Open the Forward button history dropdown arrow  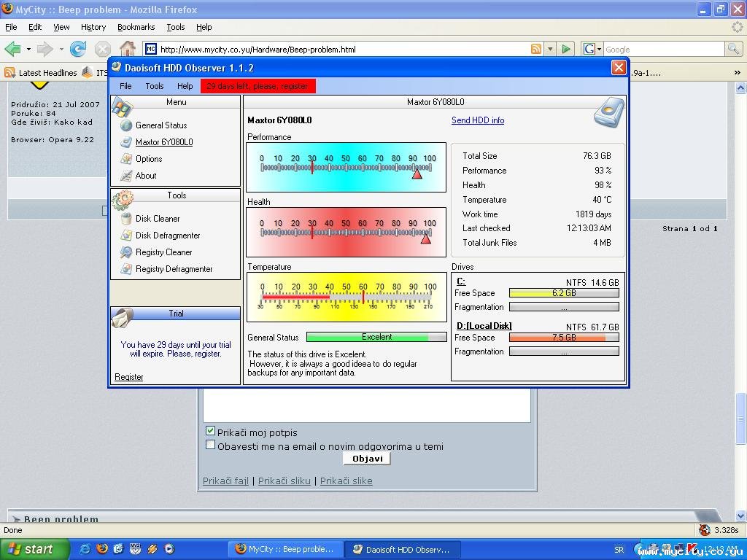[61, 49]
